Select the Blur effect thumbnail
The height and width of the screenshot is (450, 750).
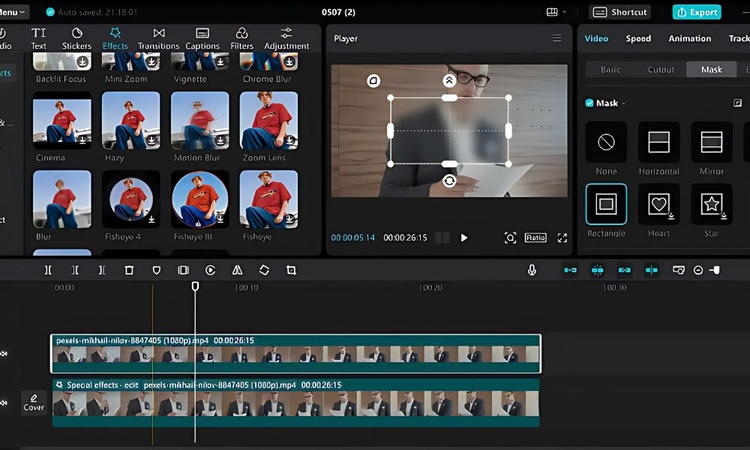pyautogui.click(x=62, y=199)
